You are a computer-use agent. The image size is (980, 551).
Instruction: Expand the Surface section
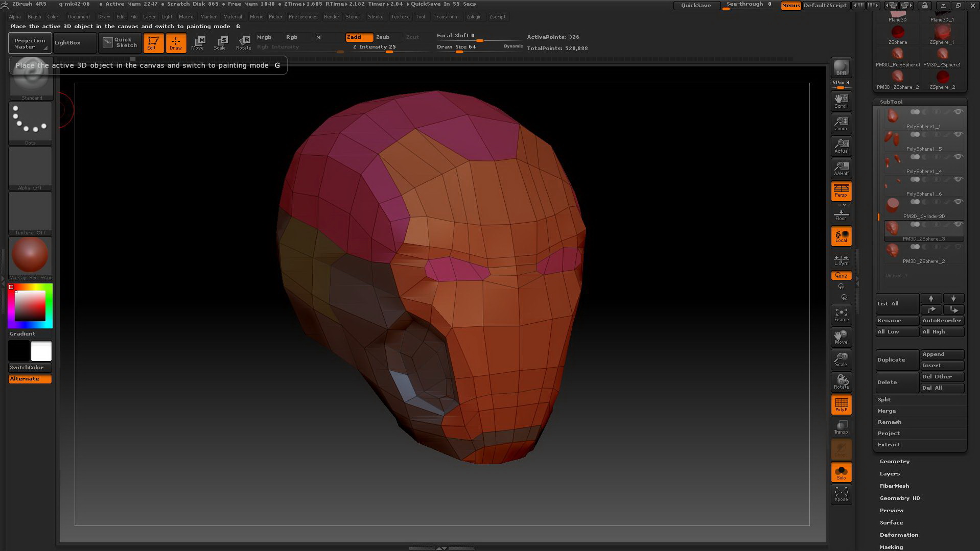pos(891,523)
